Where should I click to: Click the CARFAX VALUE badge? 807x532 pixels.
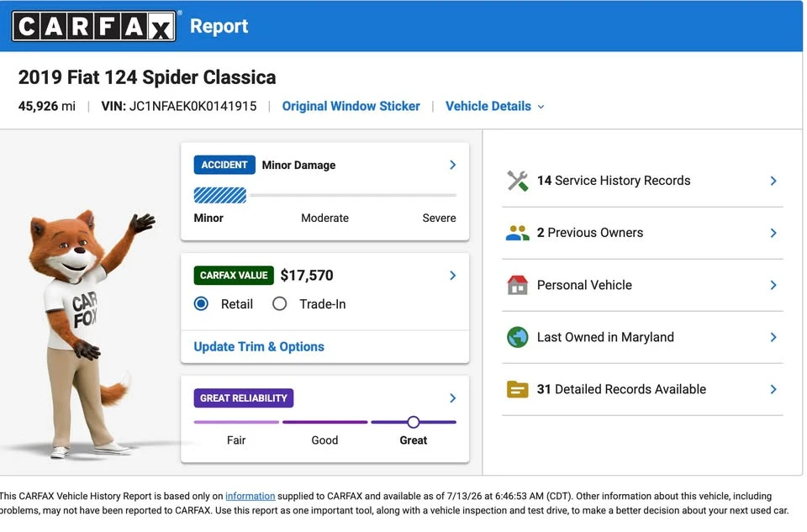pos(234,276)
